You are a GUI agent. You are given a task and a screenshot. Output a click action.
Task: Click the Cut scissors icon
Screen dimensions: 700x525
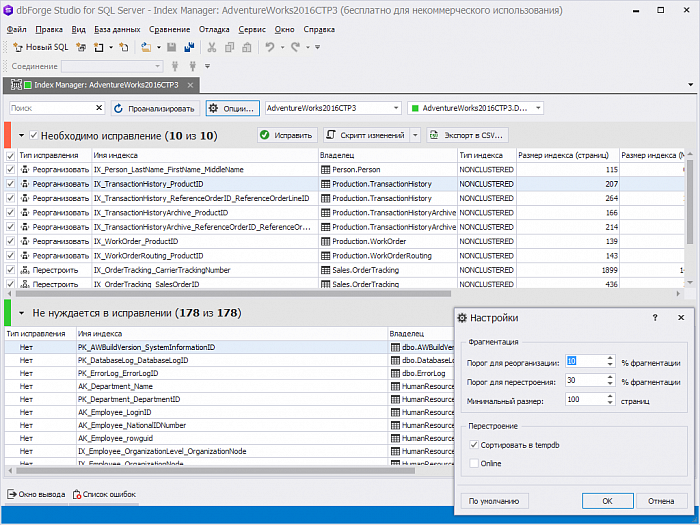tap(212, 47)
